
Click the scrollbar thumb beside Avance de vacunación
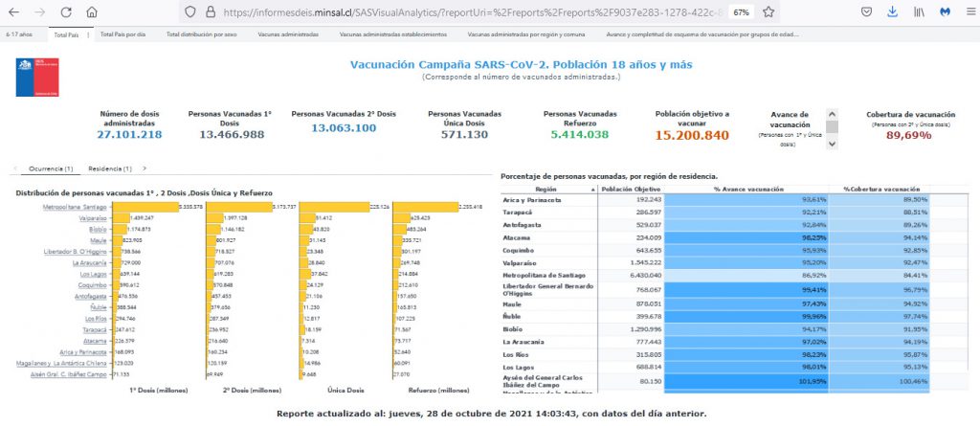pos(832,127)
